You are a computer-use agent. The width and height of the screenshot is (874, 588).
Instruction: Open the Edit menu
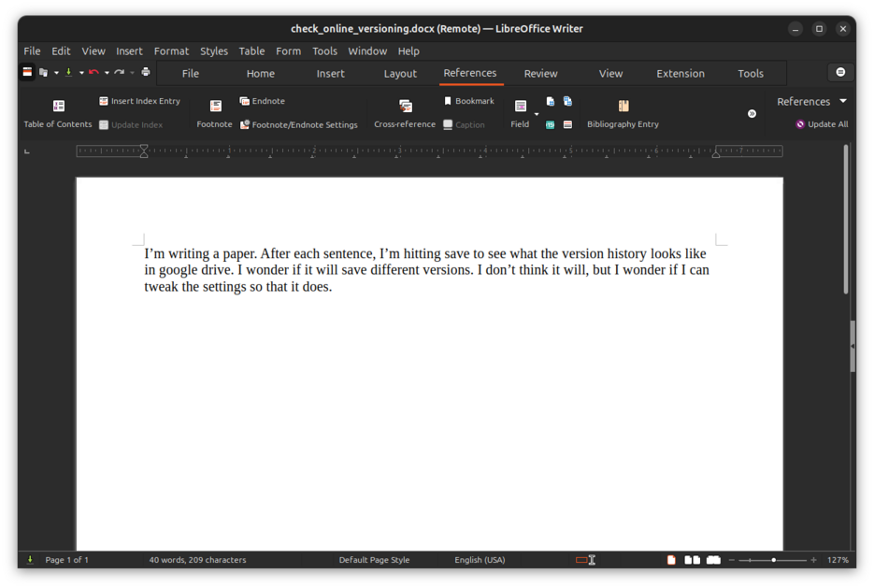point(61,50)
